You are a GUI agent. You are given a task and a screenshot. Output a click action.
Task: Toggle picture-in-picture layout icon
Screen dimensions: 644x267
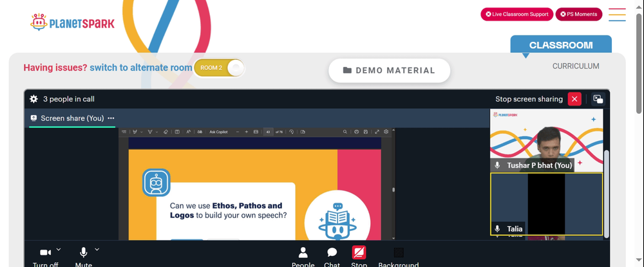pyautogui.click(x=598, y=99)
